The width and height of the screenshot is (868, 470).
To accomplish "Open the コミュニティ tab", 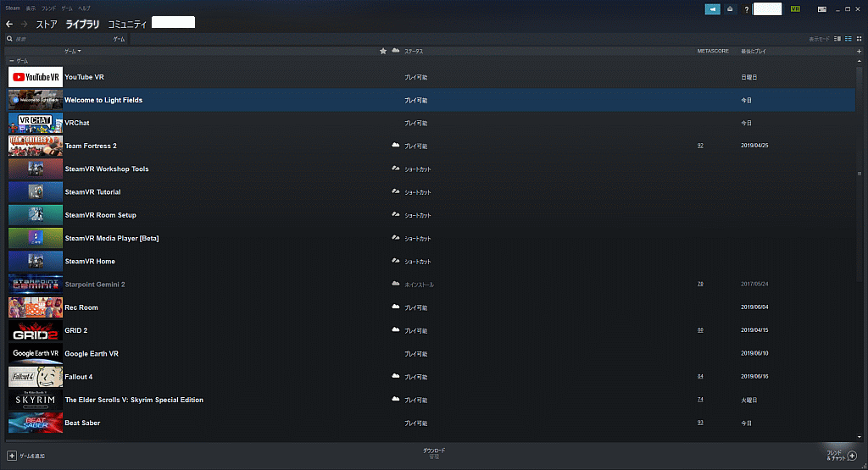I will coord(127,25).
